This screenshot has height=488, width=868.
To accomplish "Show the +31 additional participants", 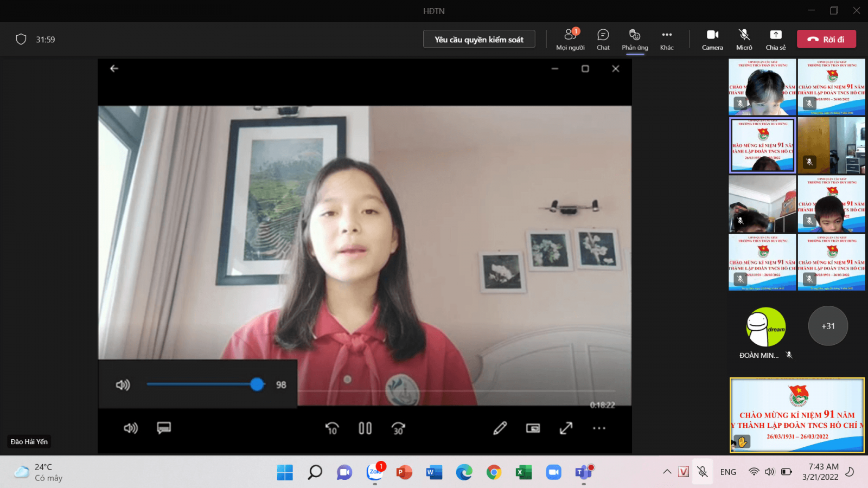I will click(x=828, y=326).
